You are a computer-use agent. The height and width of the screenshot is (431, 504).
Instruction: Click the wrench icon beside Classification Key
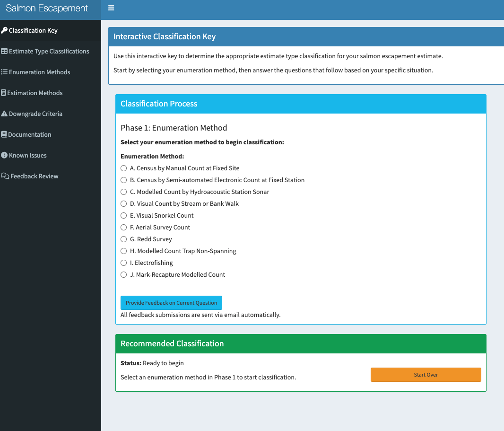coord(4,30)
